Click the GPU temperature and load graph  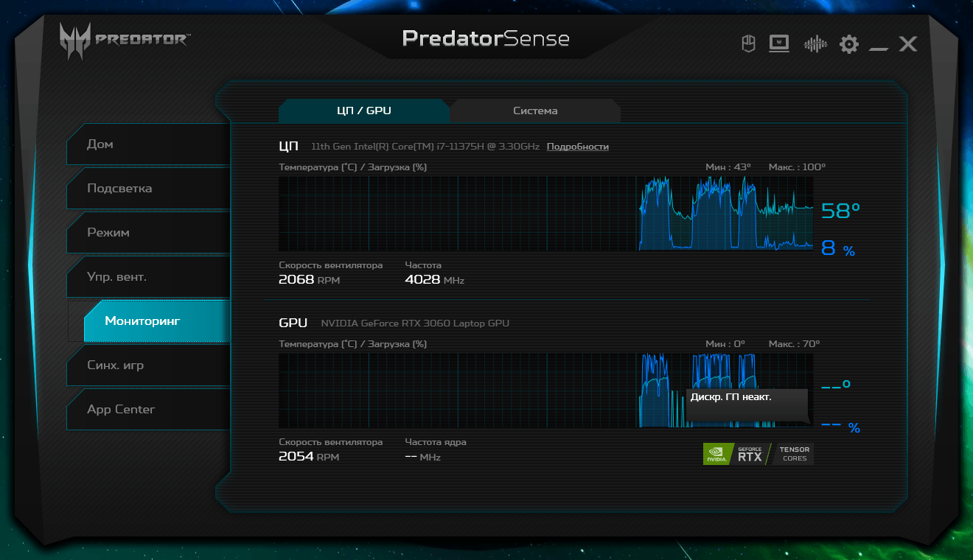(545, 391)
